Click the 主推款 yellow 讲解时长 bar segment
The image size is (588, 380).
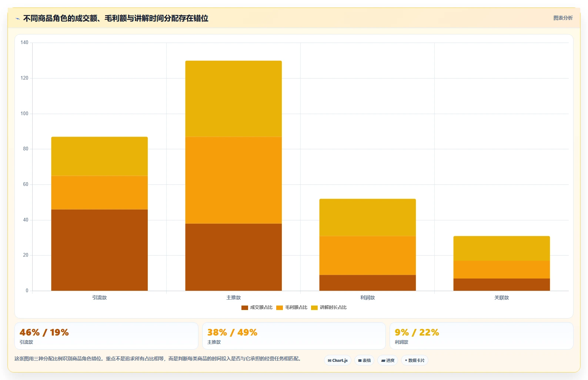pos(233,99)
